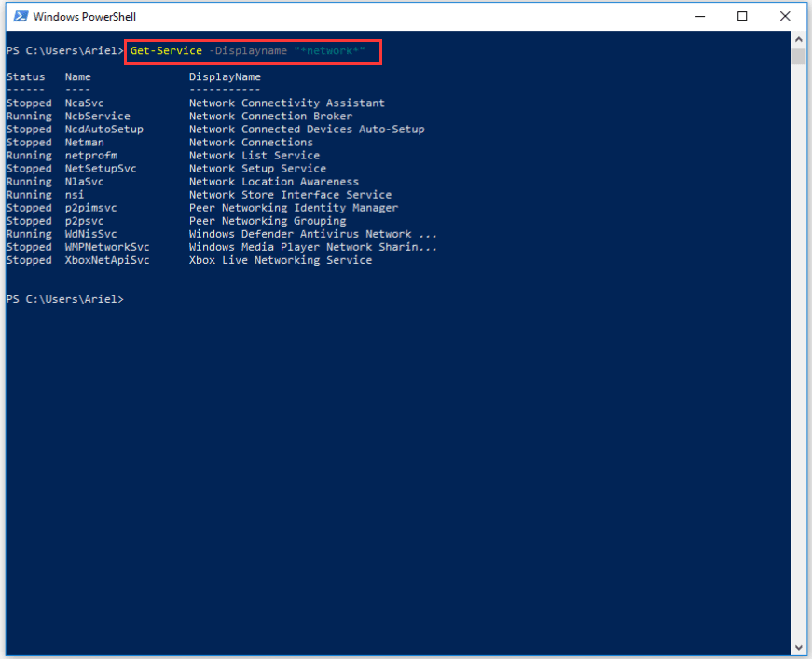The height and width of the screenshot is (659, 812).
Task: Click the Network Connection Broker line
Action: [x=269, y=116]
